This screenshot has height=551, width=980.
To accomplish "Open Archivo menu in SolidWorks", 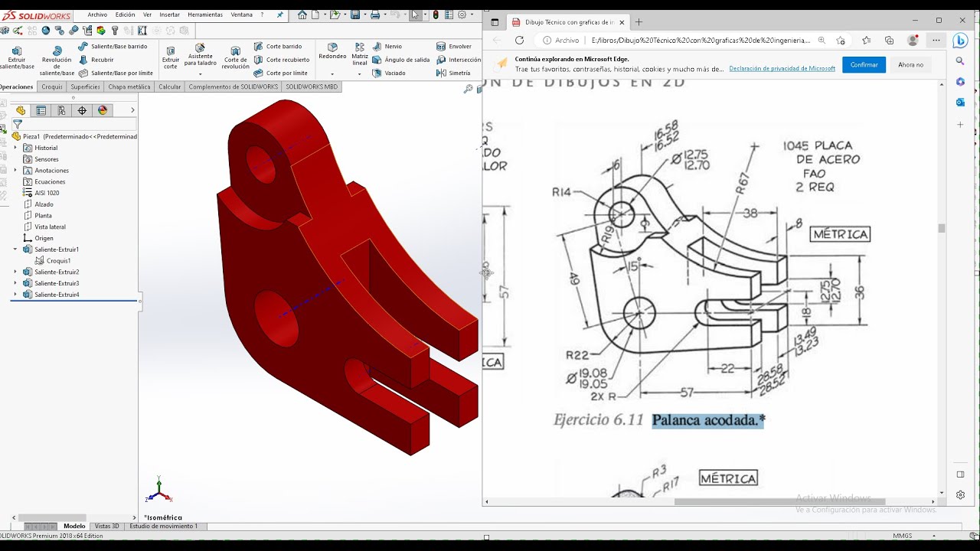I will (x=97, y=15).
